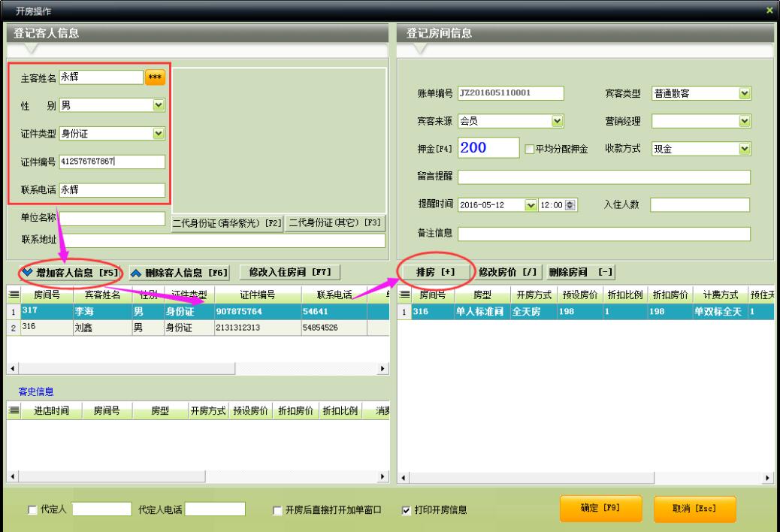Click 删除房间 [-] button
This screenshot has width=780, height=532.
pos(581,272)
